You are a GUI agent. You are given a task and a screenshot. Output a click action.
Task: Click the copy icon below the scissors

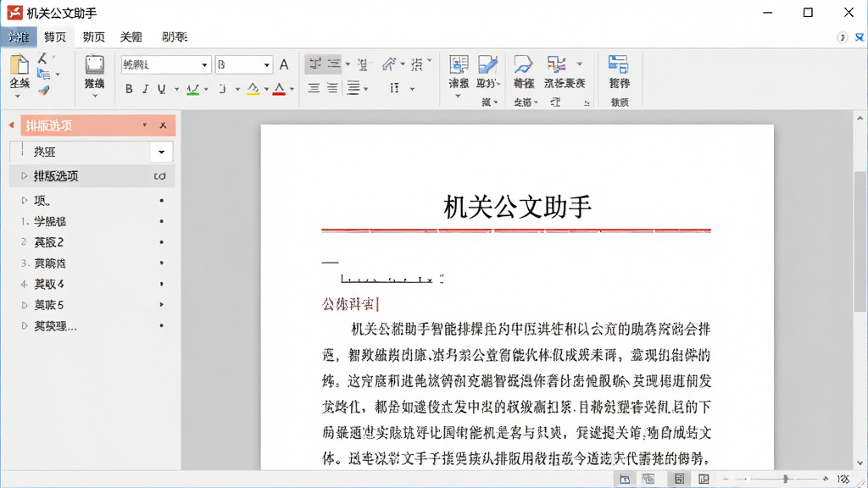pos(43,75)
